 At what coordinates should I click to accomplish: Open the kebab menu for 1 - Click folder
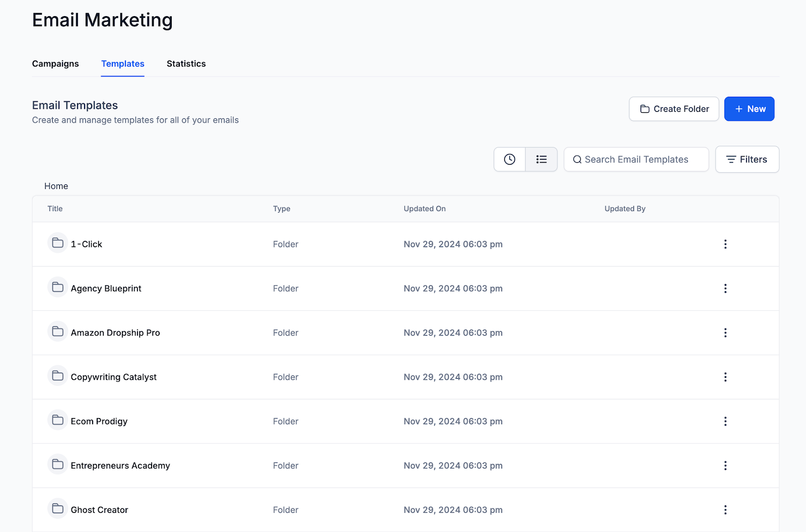(x=725, y=244)
